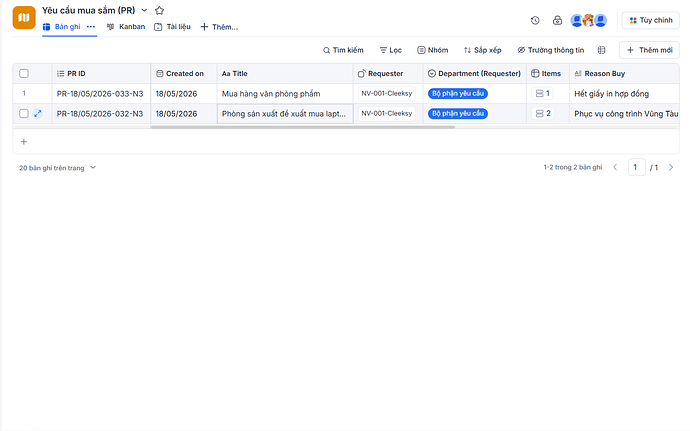Viewport: 690px width, 431px height.
Task: Select the Items column header
Action: coord(548,74)
